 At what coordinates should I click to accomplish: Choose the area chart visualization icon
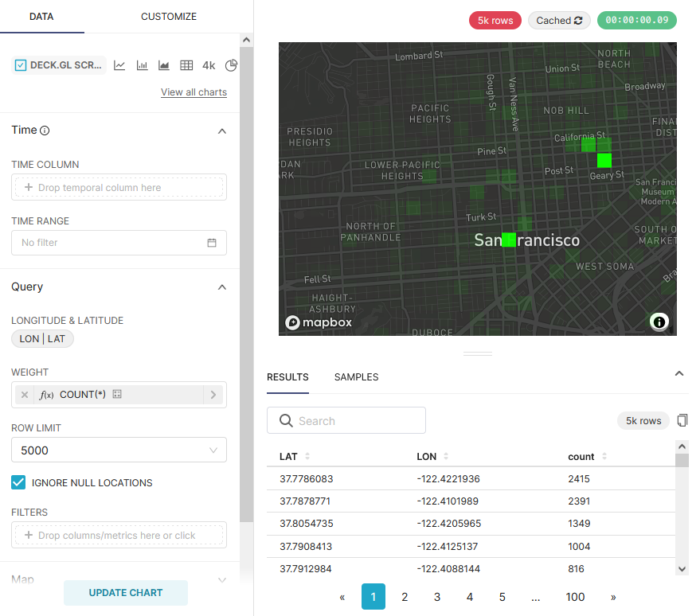tap(164, 65)
